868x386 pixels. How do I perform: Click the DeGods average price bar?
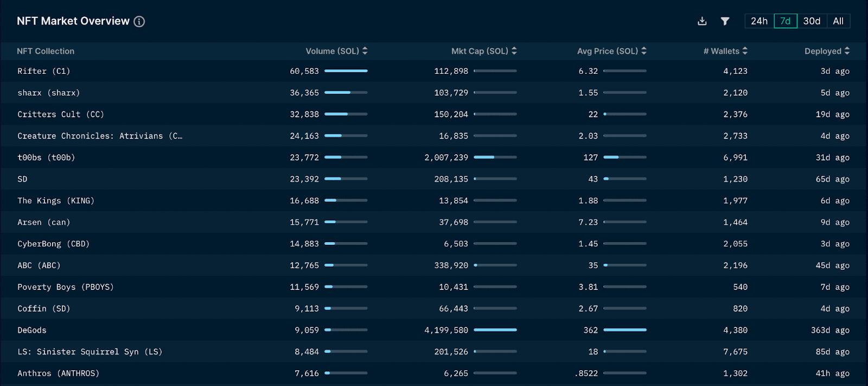625,330
